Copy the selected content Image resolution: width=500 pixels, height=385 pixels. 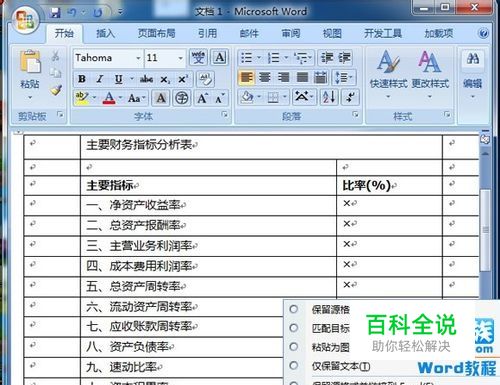click(x=55, y=72)
